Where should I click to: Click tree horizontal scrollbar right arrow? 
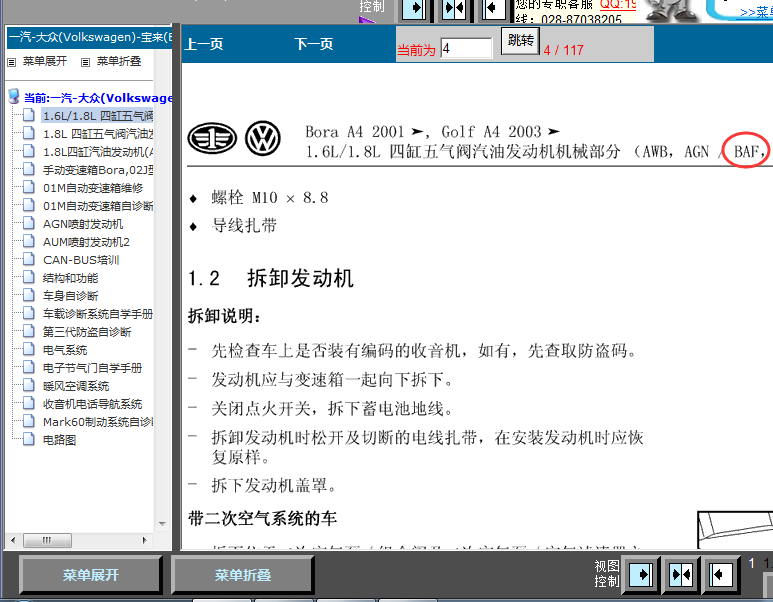pyautogui.click(x=144, y=540)
